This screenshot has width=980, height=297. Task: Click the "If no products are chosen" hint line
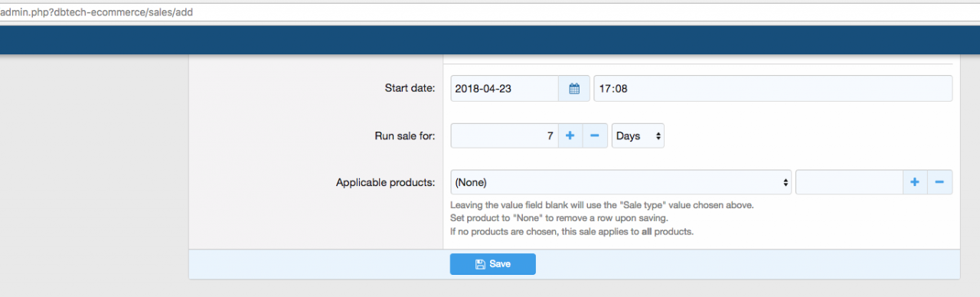point(572,231)
